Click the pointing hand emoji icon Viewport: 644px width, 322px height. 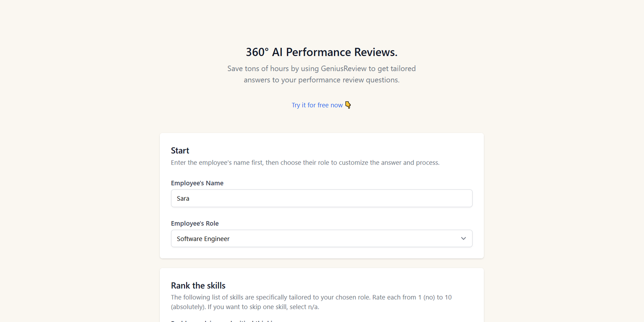pyautogui.click(x=348, y=105)
